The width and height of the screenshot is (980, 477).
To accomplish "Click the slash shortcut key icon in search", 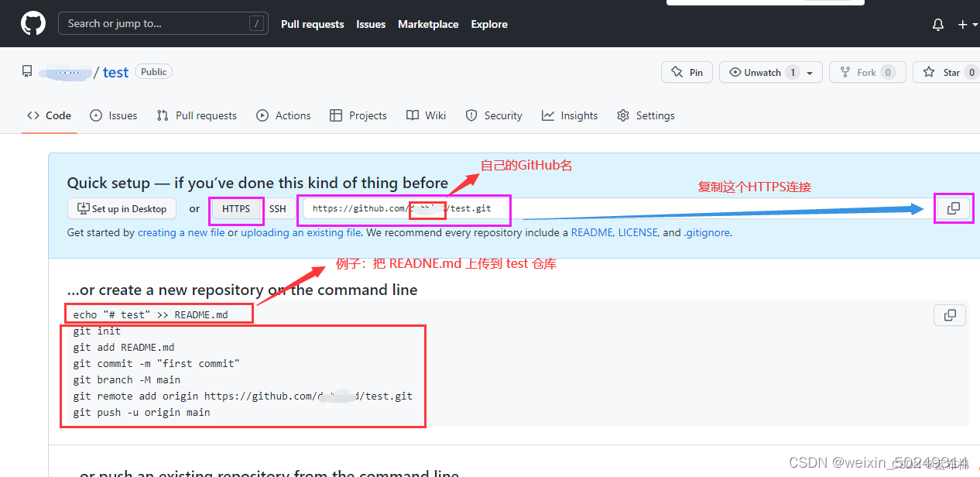I will tap(256, 24).
